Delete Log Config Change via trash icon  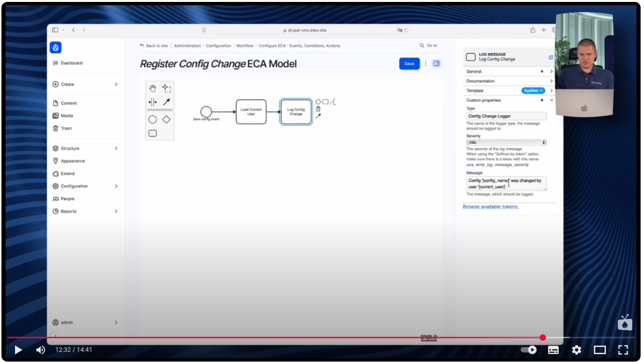point(318,109)
